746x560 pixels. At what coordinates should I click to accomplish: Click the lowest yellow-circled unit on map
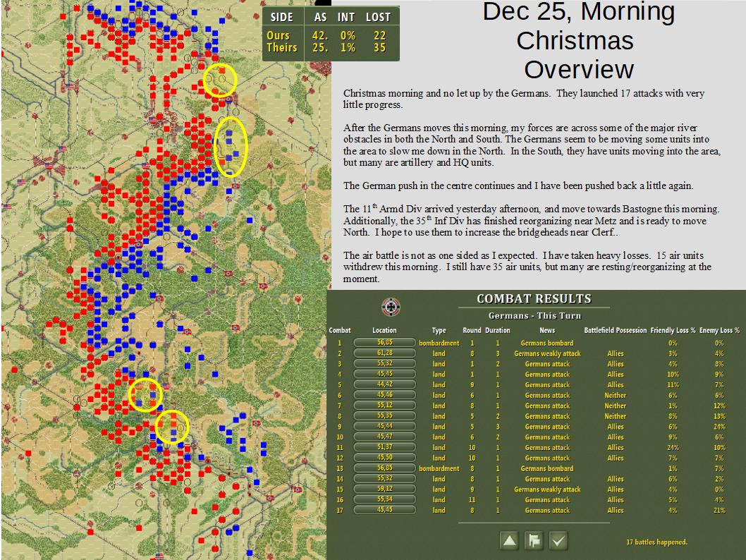click(x=172, y=427)
